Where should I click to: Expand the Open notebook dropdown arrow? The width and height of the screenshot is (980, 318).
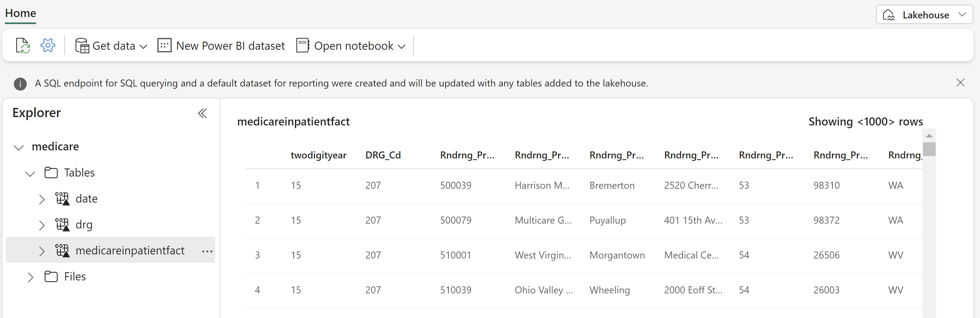tap(402, 47)
